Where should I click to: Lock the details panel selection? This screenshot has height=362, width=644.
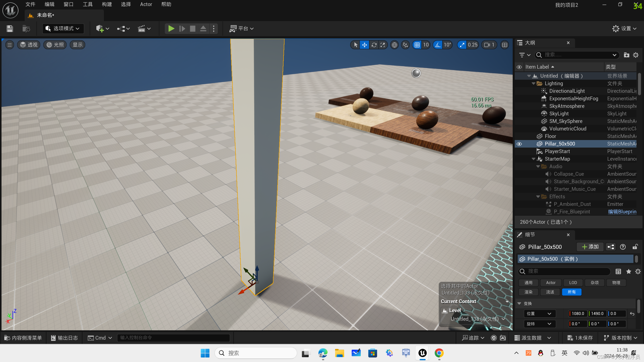point(635,247)
